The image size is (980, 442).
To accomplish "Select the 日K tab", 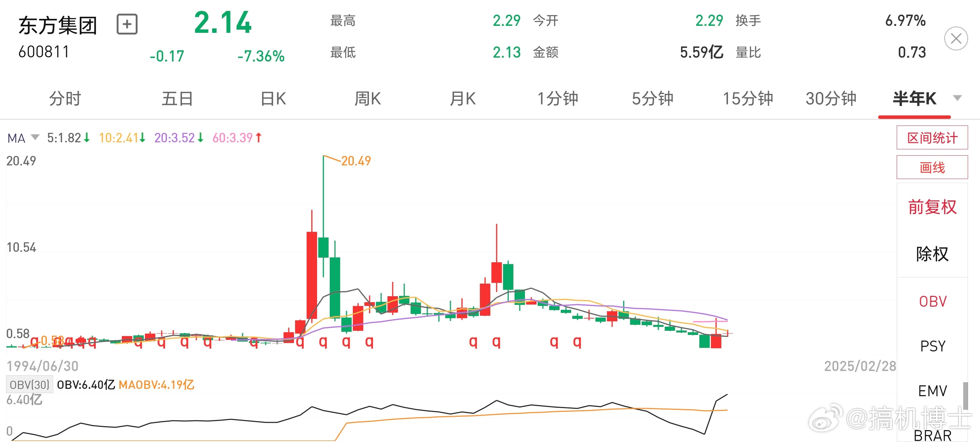I will (x=273, y=99).
